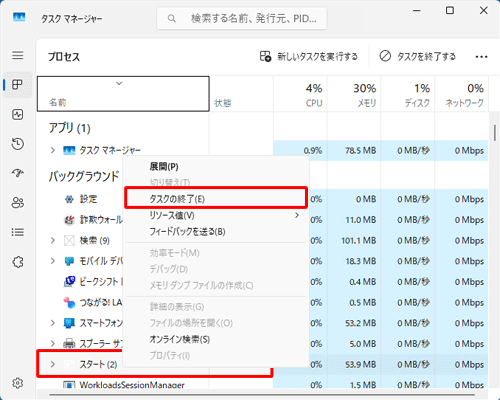Click the スプーラー printer icon
This screenshot has height=400, width=500.
pyautogui.click(x=69, y=344)
